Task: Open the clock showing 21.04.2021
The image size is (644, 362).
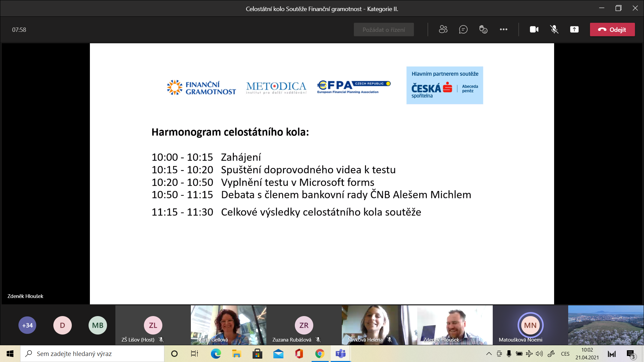Action: (587, 354)
